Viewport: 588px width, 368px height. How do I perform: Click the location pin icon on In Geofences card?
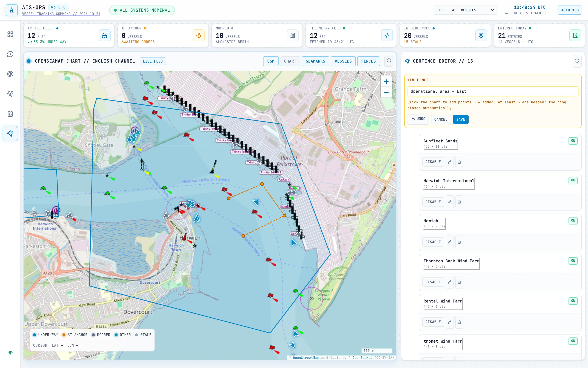481,36
